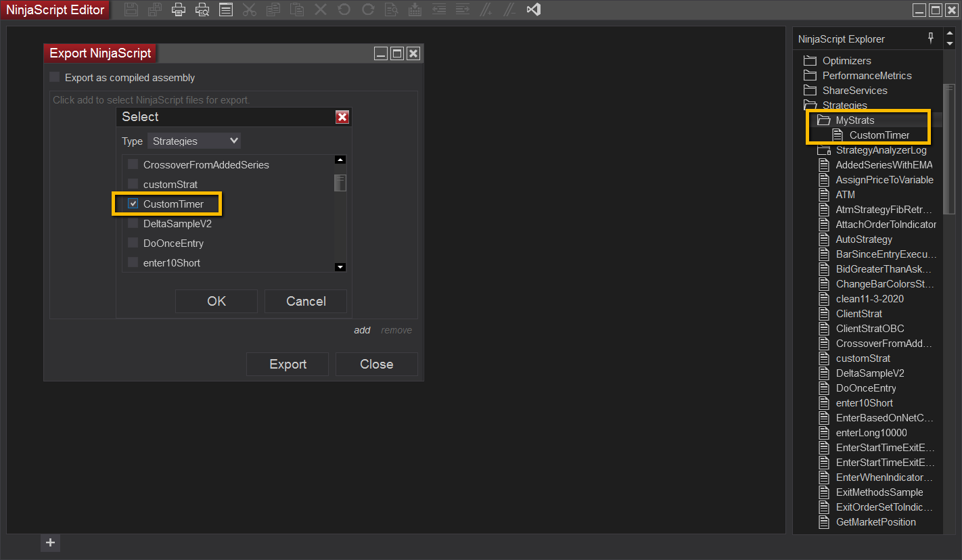Open the Type Strategies dropdown

(x=194, y=141)
